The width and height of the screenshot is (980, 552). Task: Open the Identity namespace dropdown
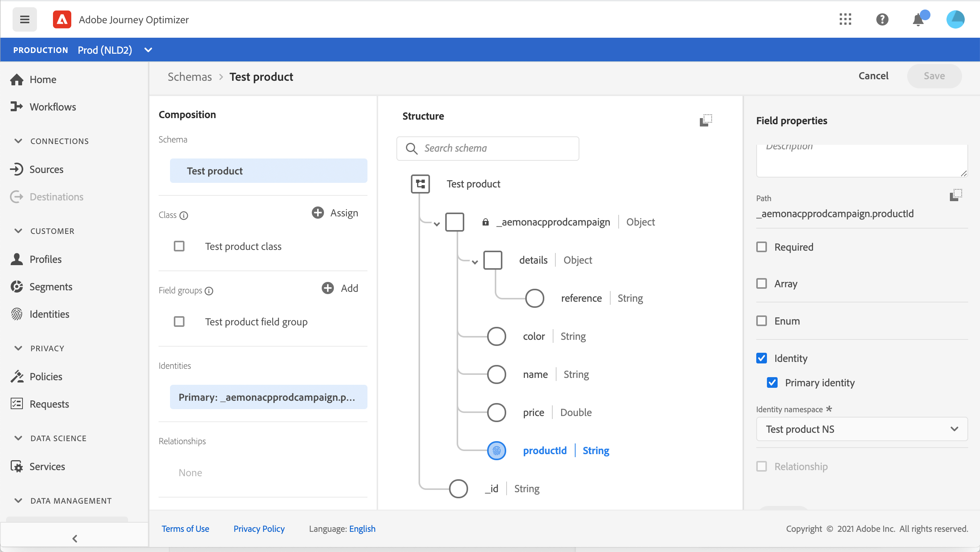point(861,429)
